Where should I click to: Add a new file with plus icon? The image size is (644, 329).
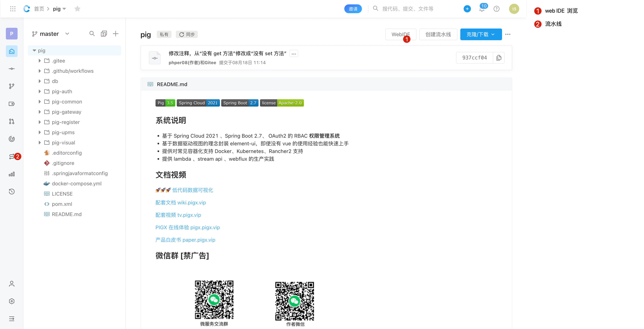(x=115, y=33)
